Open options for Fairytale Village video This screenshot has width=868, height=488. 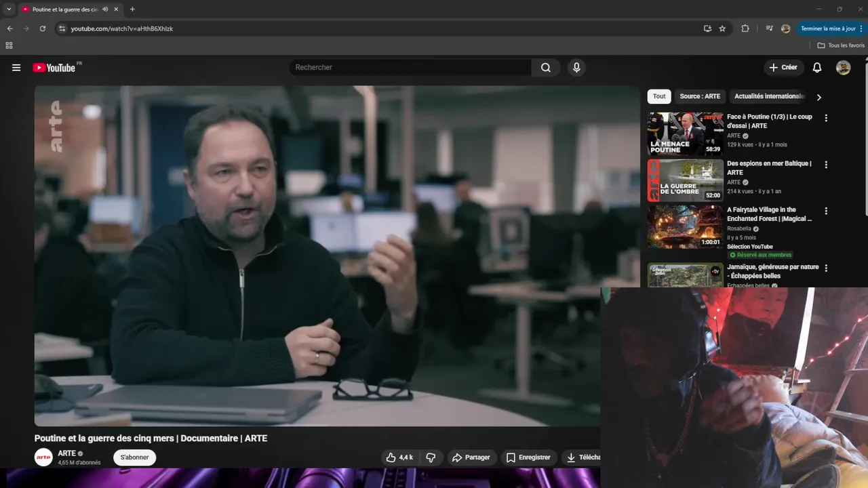pyautogui.click(x=826, y=211)
